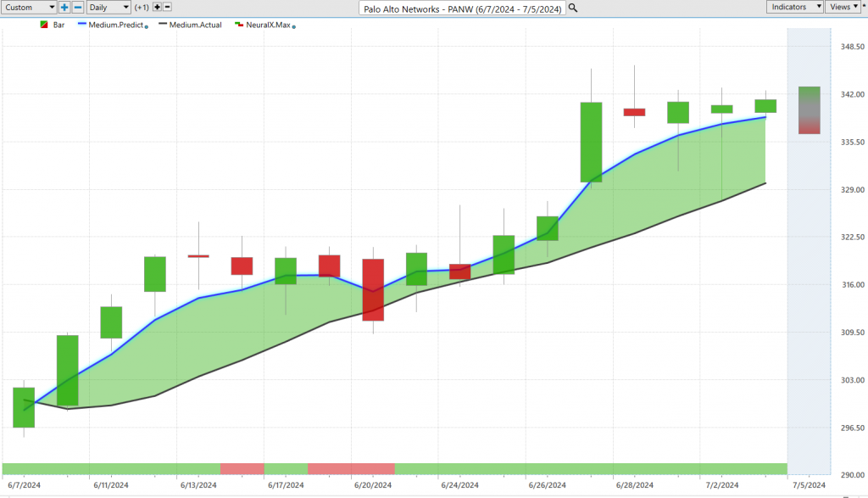Click the Palo Alto Networks symbol field

pyautogui.click(x=462, y=8)
